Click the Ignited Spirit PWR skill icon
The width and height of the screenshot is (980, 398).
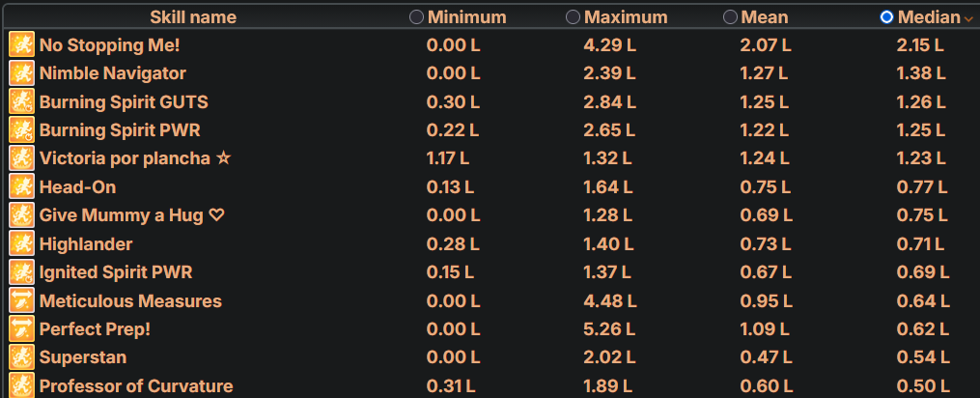[21, 272]
